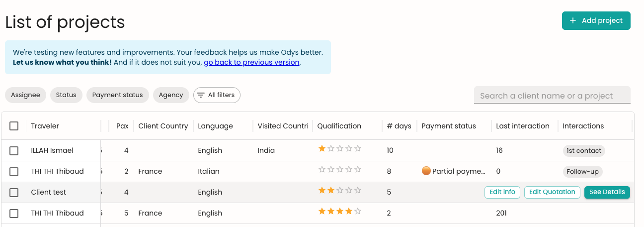Screen dimensions: 644x227
Task: Open the Assignee filter dropdown
Action: (x=25, y=95)
